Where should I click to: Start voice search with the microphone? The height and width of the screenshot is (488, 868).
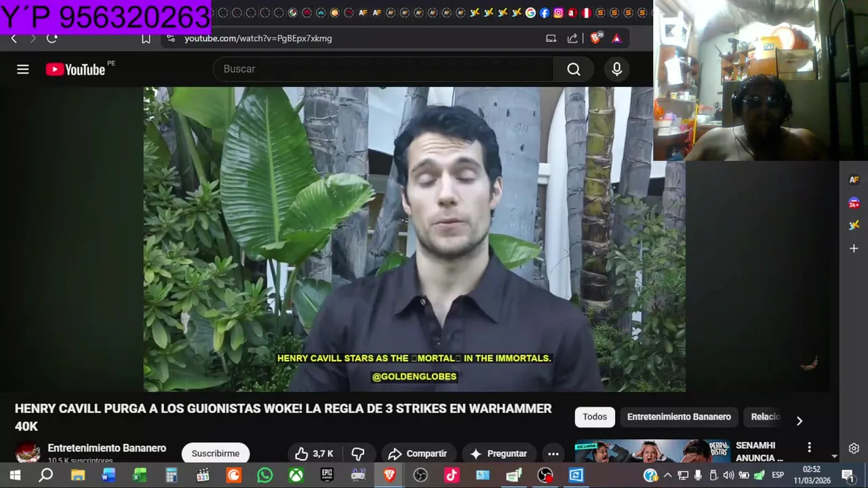pos(617,69)
